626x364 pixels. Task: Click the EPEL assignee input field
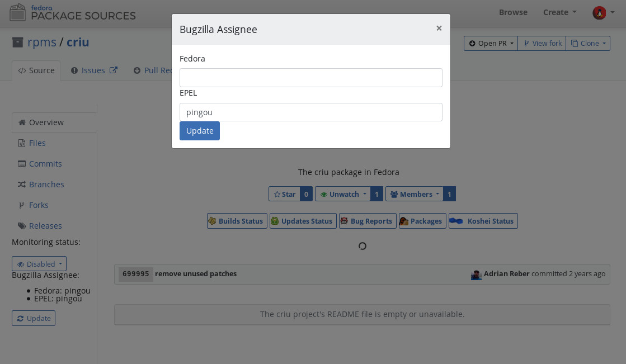coord(310,112)
